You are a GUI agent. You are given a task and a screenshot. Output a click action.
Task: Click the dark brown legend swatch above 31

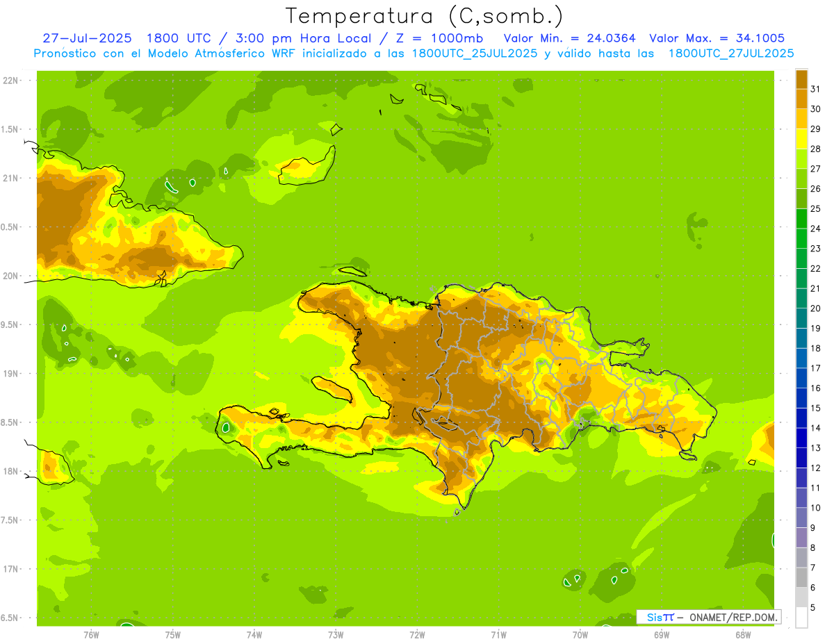(x=801, y=79)
